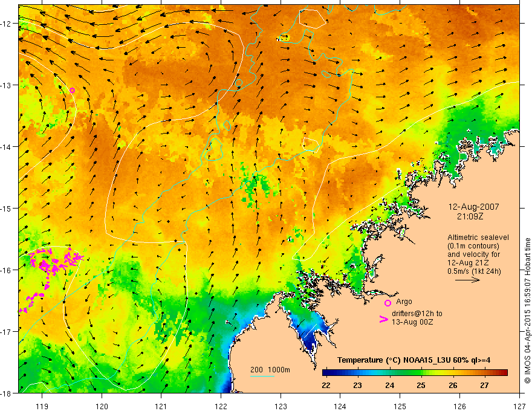Screen dimensions: 532x411
Task: Click the cyan depth contour legend line
Action: 262,376
